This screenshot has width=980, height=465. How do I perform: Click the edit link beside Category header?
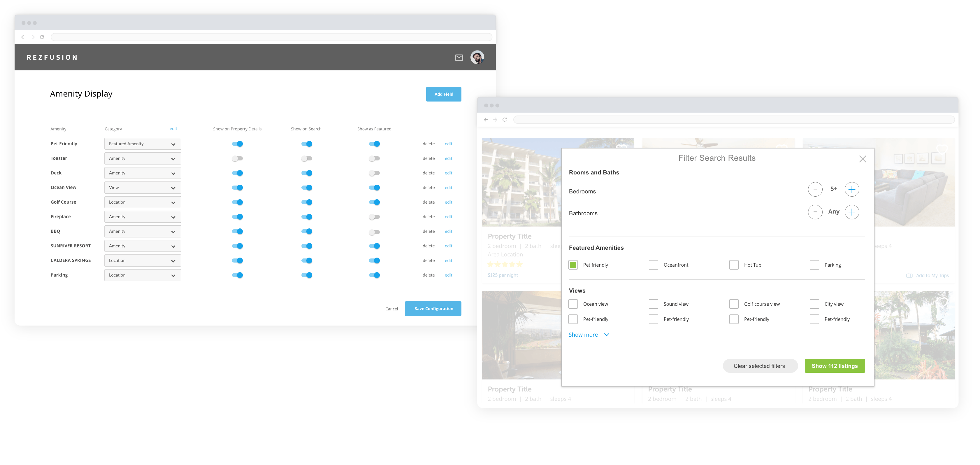pos(173,129)
